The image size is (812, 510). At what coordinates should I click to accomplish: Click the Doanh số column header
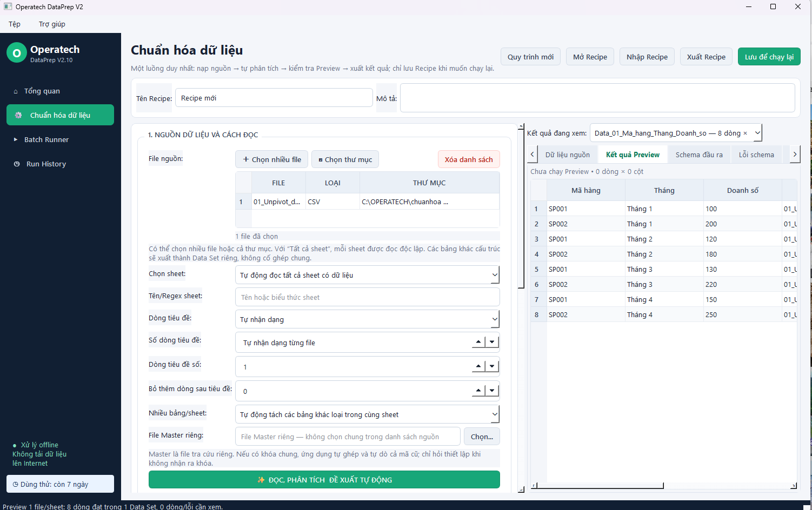point(743,190)
